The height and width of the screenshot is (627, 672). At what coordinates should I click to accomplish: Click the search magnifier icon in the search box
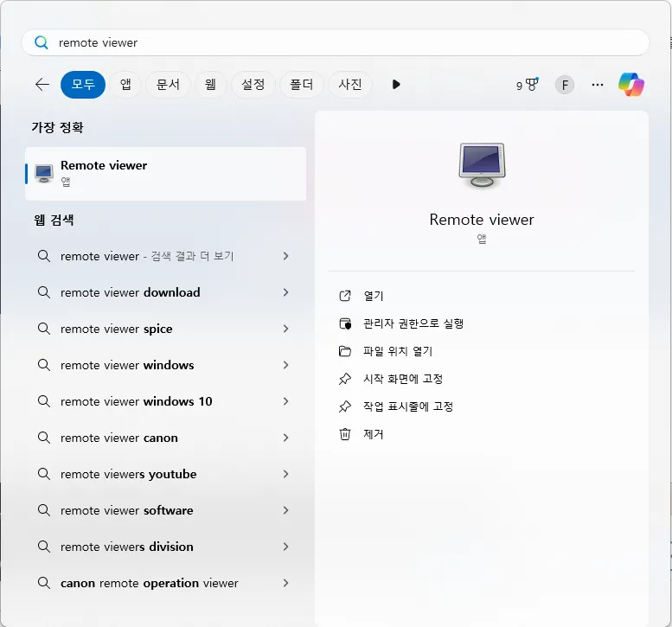(x=42, y=42)
